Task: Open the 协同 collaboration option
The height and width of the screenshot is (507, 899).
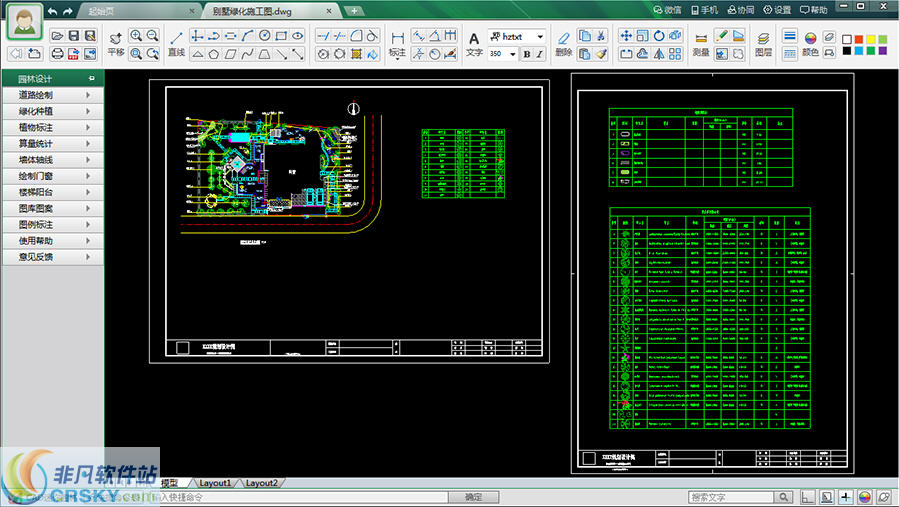Action: click(741, 10)
